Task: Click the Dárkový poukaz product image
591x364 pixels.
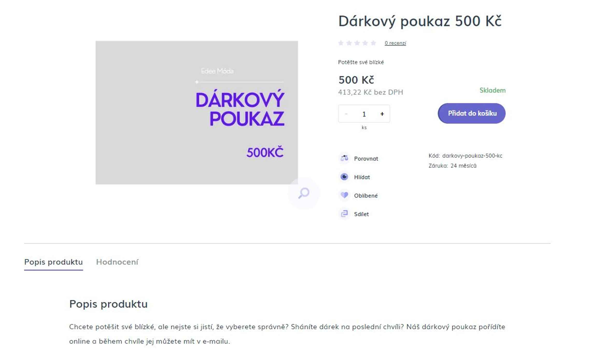Action: [197, 113]
